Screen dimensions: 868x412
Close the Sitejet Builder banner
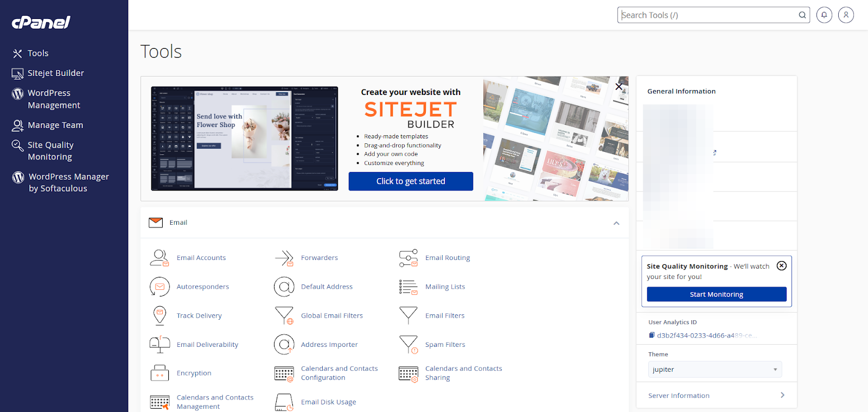tap(618, 86)
